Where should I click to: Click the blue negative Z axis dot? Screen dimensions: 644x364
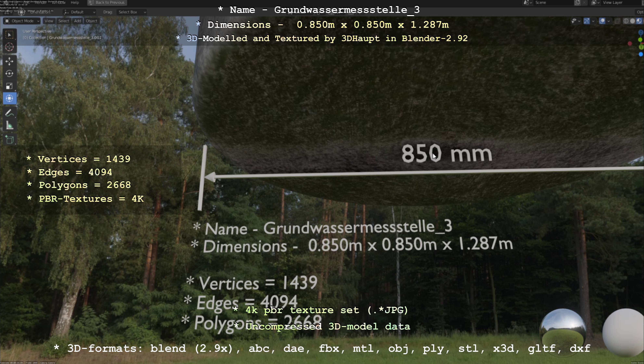point(641,54)
